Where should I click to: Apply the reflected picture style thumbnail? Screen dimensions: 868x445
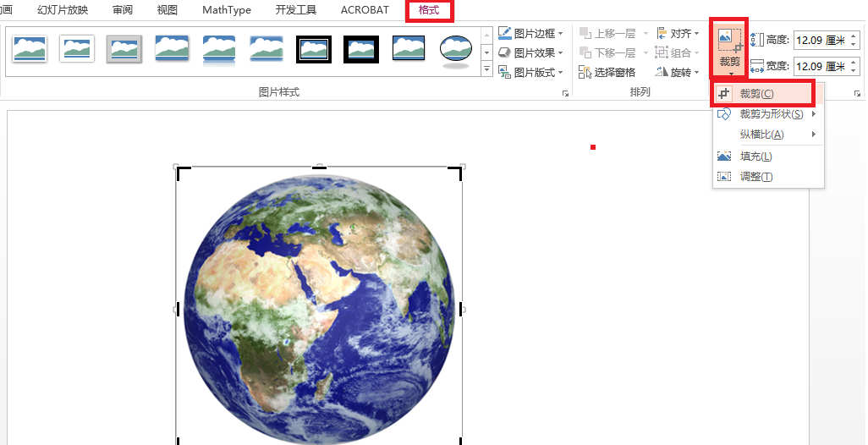[219, 50]
